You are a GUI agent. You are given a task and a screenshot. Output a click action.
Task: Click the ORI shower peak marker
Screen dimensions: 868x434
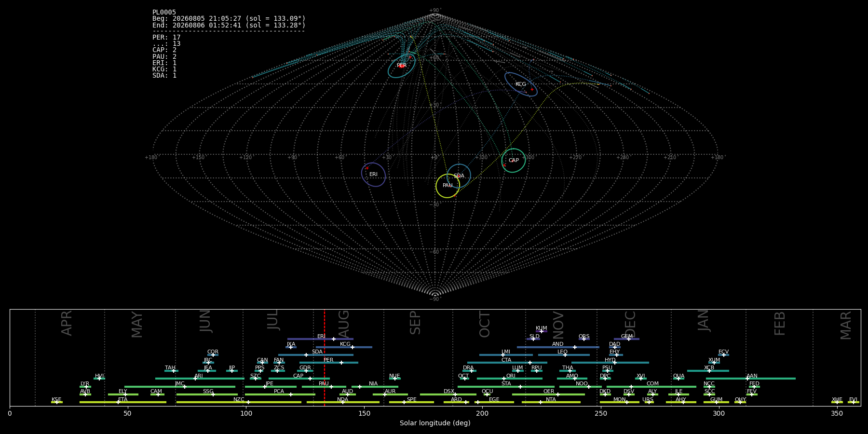click(504, 379)
